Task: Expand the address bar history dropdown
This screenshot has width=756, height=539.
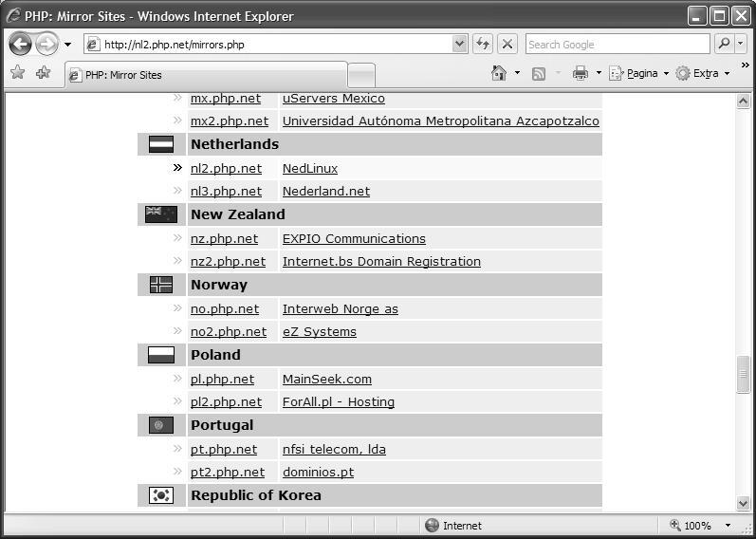Action: pos(460,45)
